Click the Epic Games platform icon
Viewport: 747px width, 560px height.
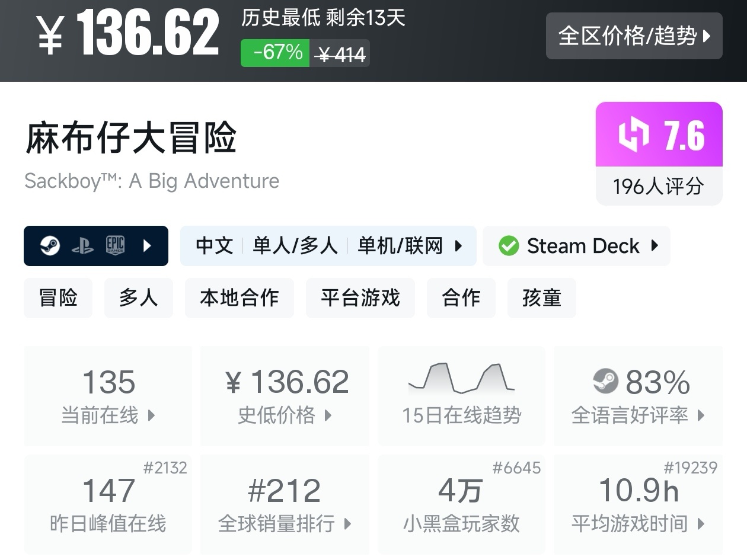115,245
